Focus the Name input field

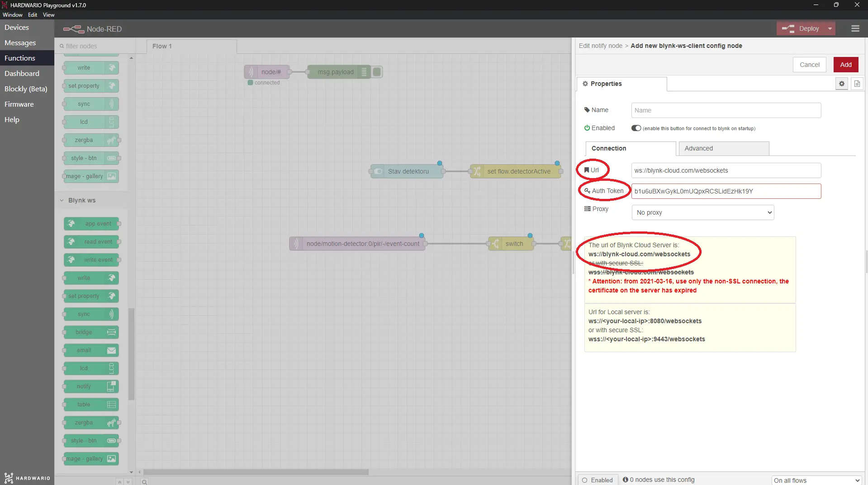pos(726,110)
